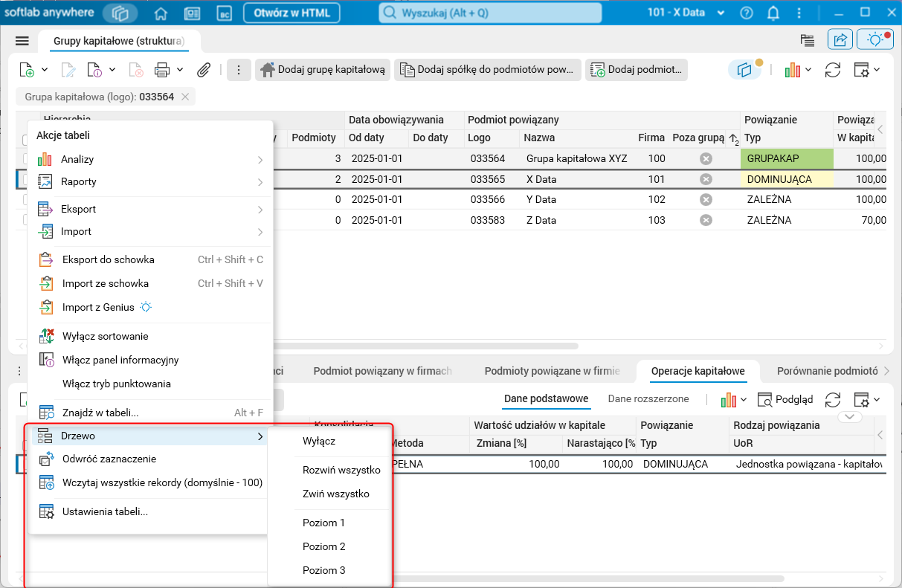Click Dodaj grupę kapitałową button
This screenshot has width=902, height=588.
323,70
